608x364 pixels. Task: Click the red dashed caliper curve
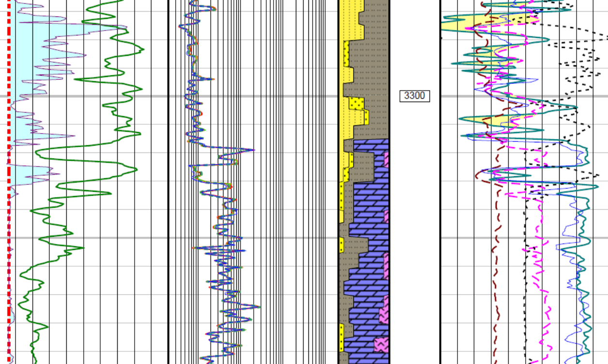pyautogui.click(x=8, y=145)
